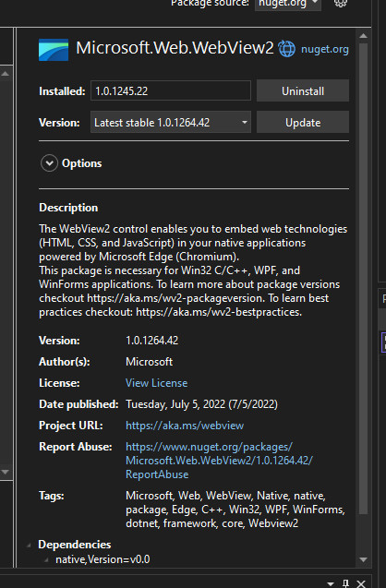The height and width of the screenshot is (588, 386).
Task: Click the package list scroll down arrow
Action: tap(6, 472)
